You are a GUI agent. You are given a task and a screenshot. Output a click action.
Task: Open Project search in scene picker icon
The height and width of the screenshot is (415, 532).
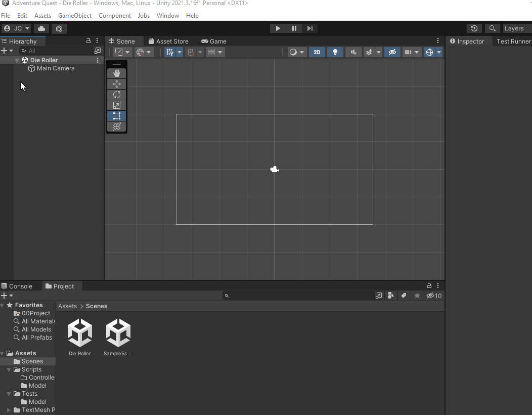pyautogui.click(x=379, y=296)
